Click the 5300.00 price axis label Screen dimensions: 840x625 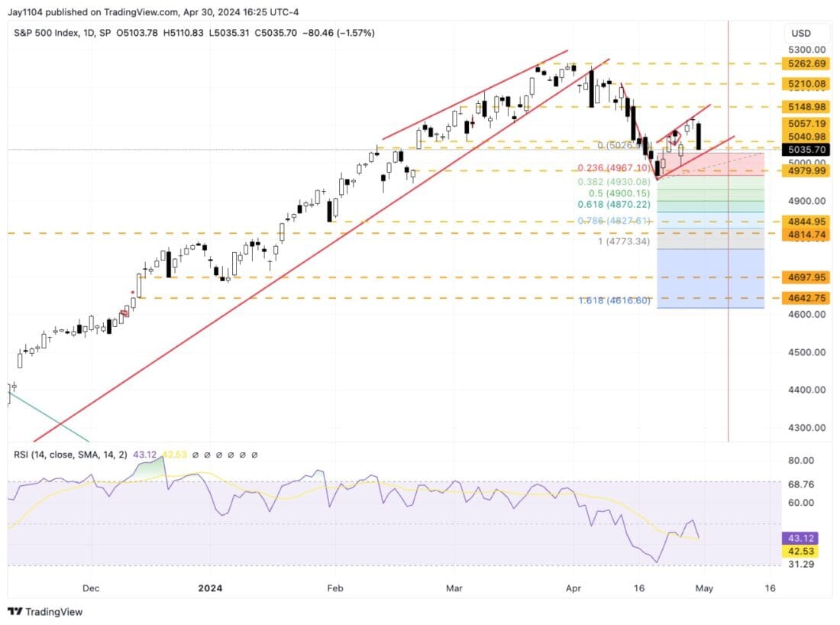click(x=806, y=50)
